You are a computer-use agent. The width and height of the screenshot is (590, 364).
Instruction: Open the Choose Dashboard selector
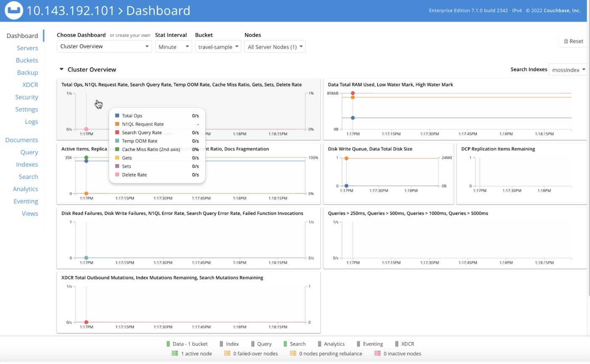pos(104,46)
